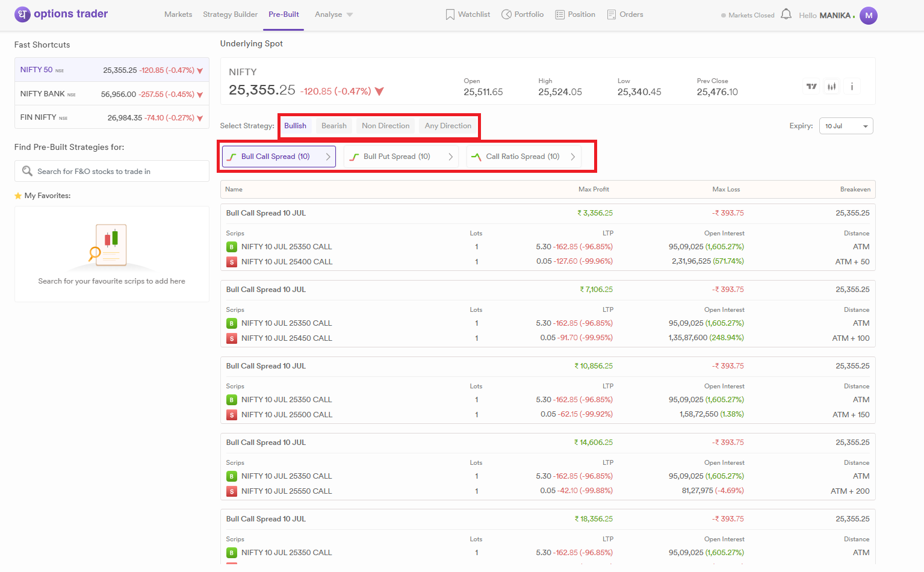The width and height of the screenshot is (924, 572).
Task: Choose the Call Ratio Spread (10) strategy
Action: pyautogui.click(x=524, y=157)
